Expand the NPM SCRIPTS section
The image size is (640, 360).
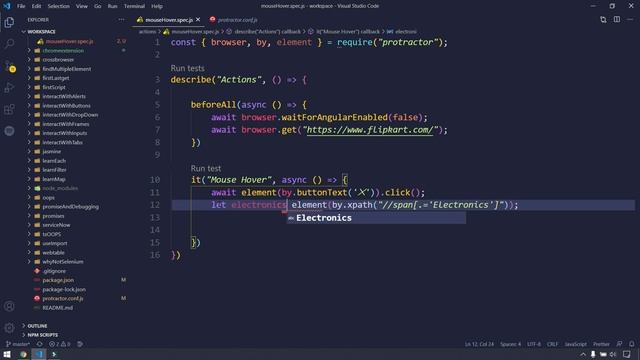[x=42, y=335]
